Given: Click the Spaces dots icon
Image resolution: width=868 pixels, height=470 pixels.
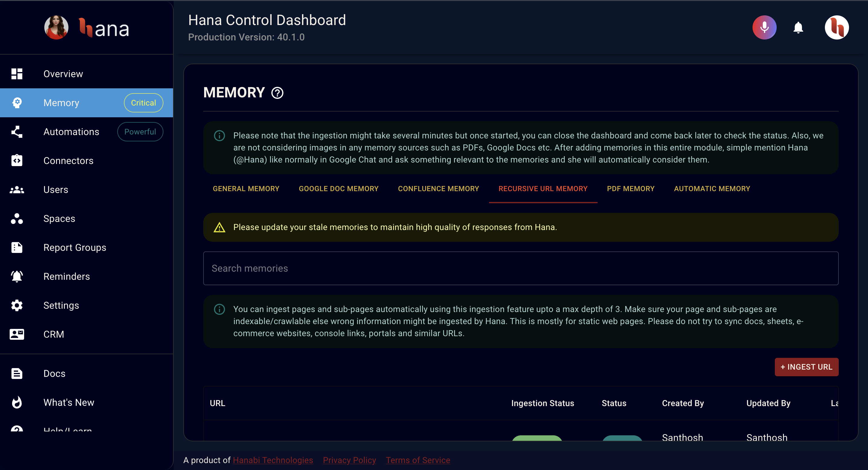Looking at the screenshot, I should tap(17, 219).
